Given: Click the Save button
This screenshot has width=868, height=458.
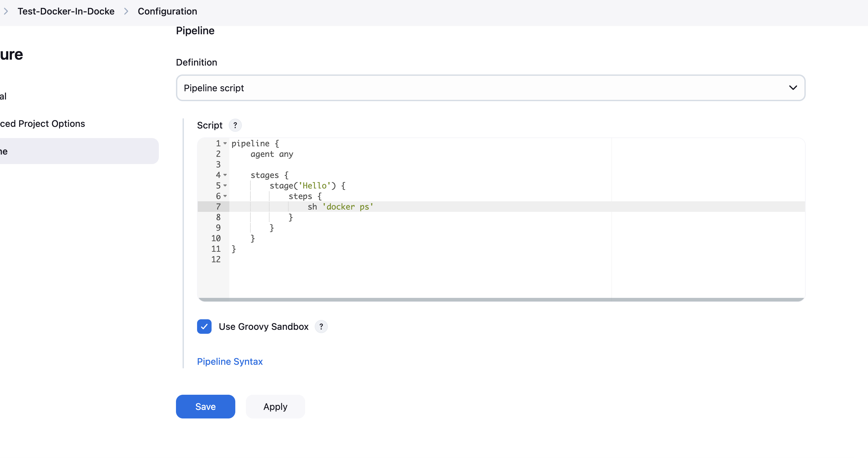Looking at the screenshot, I should (x=205, y=407).
